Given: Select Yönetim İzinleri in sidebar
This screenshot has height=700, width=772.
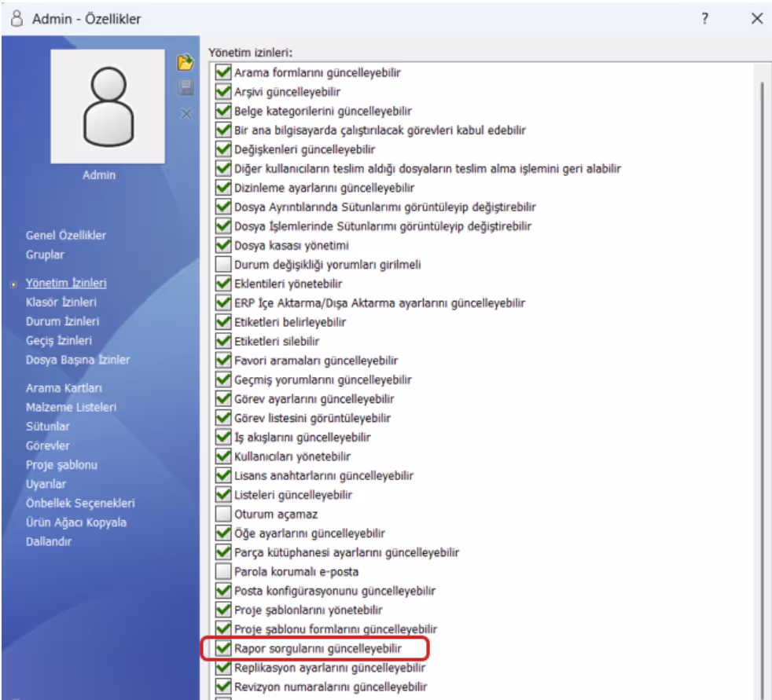Looking at the screenshot, I should (66, 283).
